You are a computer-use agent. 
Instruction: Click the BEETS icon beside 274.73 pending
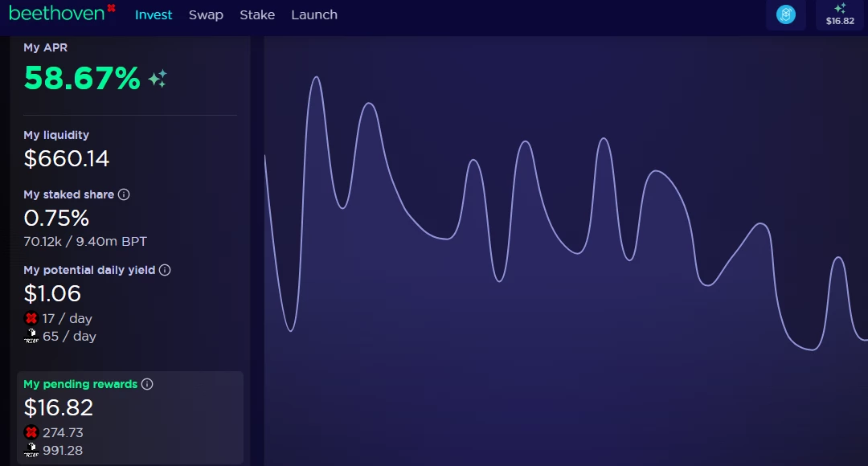(31, 432)
